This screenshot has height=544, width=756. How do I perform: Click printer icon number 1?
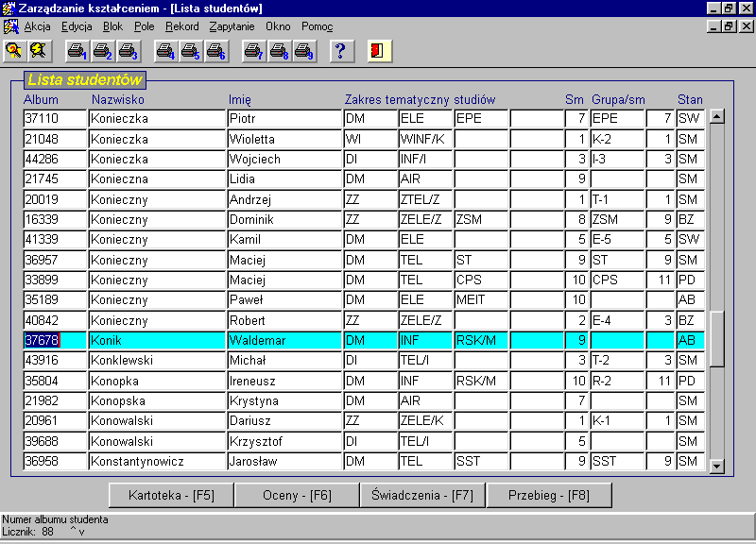click(x=77, y=51)
